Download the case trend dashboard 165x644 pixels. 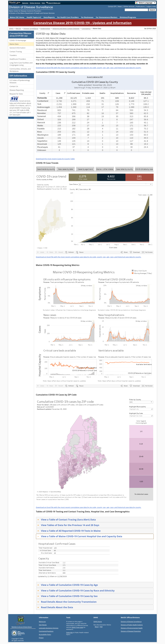[x=135, y=252]
